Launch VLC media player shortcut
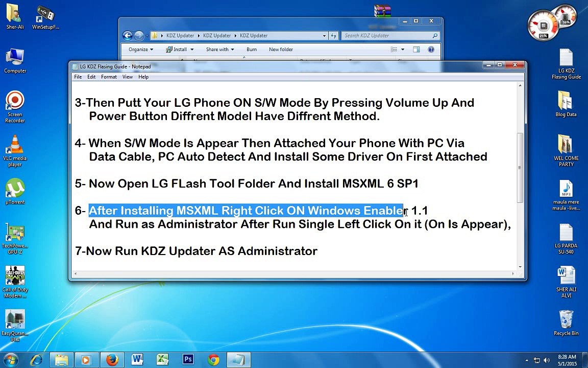The height and width of the screenshot is (368, 588). 15,151
